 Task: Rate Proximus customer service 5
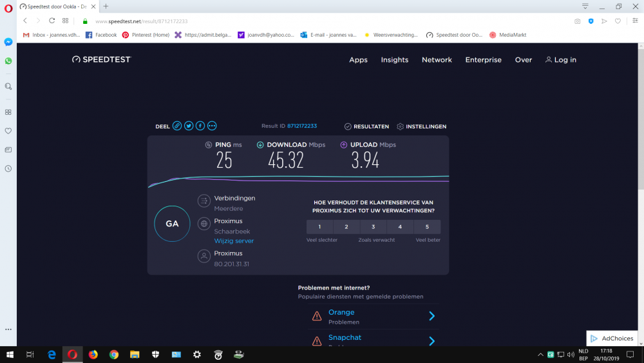point(427,226)
